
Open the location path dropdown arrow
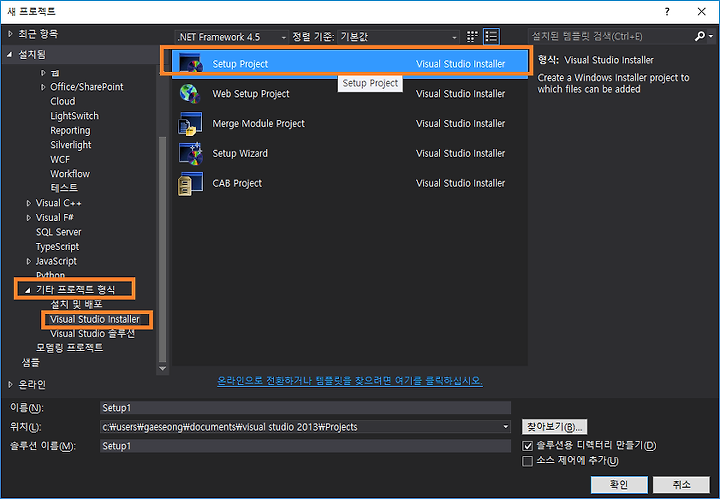click(506, 426)
